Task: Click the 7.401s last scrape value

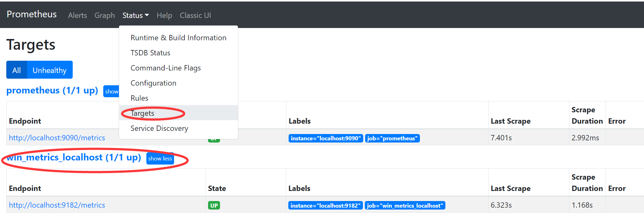Action: 501,138
